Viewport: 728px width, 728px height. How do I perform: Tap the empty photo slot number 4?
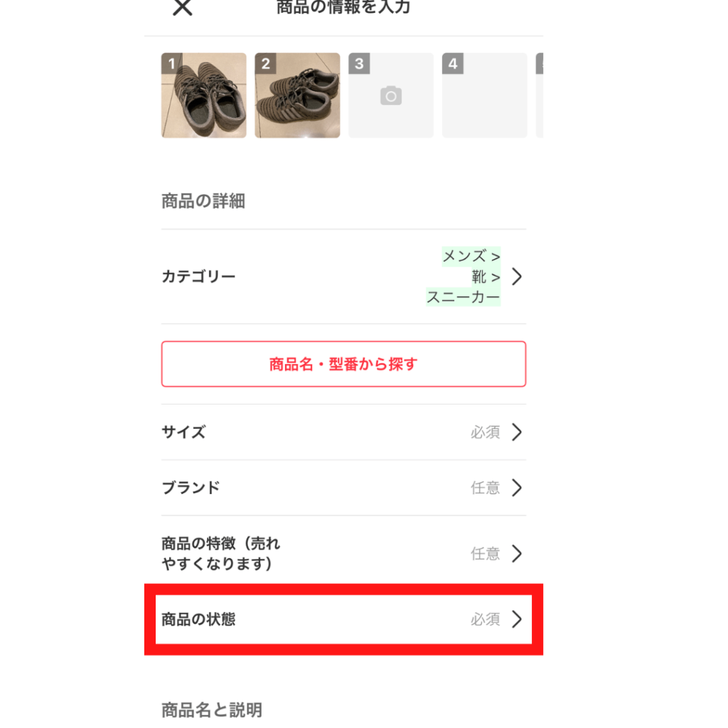click(484, 95)
